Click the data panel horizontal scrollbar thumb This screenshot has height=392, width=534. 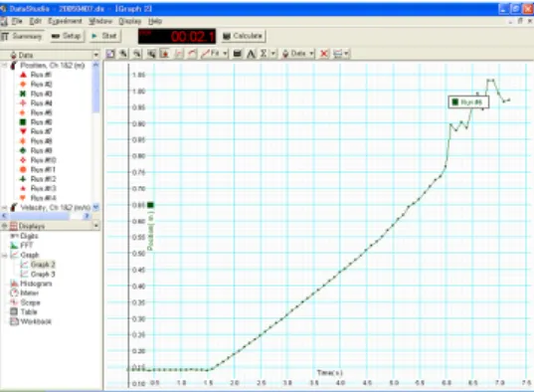(x=40, y=216)
